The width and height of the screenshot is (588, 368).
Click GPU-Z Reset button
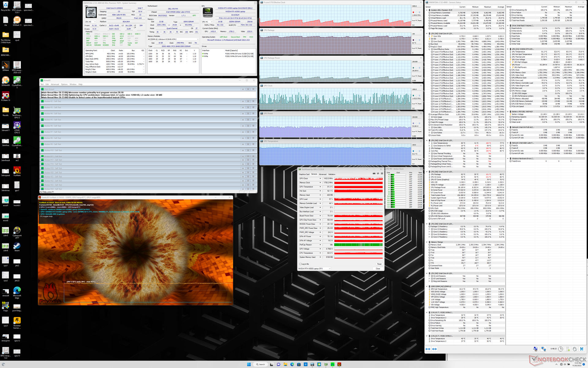[x=379, y=264]
